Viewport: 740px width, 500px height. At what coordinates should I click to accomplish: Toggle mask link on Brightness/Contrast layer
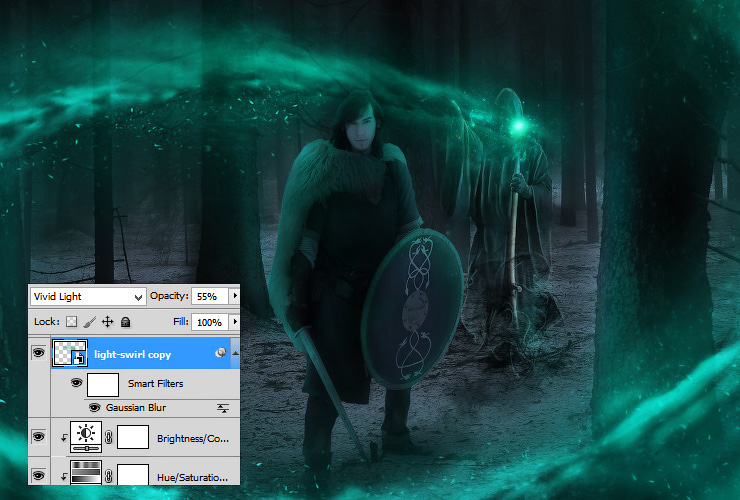[x=109, y=437]
